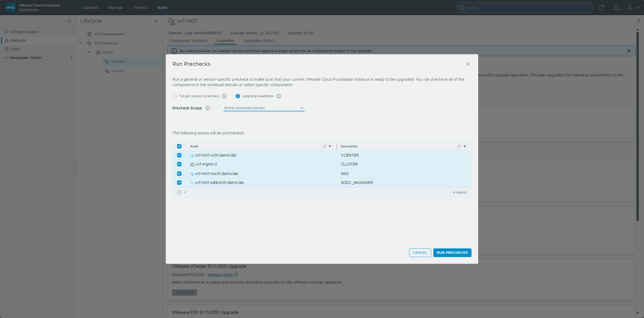This screenshot has height=318, width=644.
Task: Show info for Precheck Scope
Action: point(208,108)
